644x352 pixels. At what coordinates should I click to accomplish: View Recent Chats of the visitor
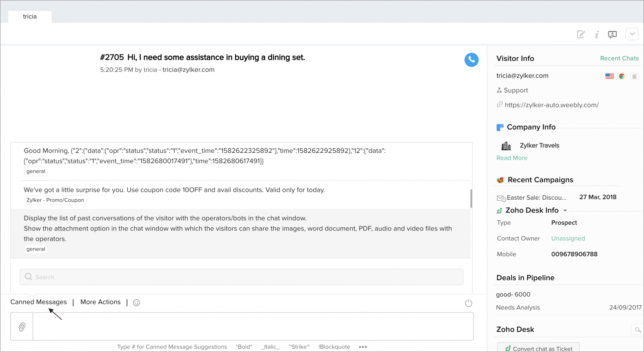(619, 58)
